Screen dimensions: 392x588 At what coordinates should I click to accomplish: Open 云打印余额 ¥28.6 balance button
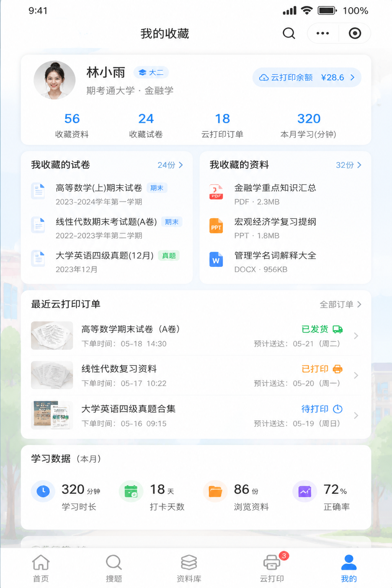pyautogui.click(x=307, y=78)
